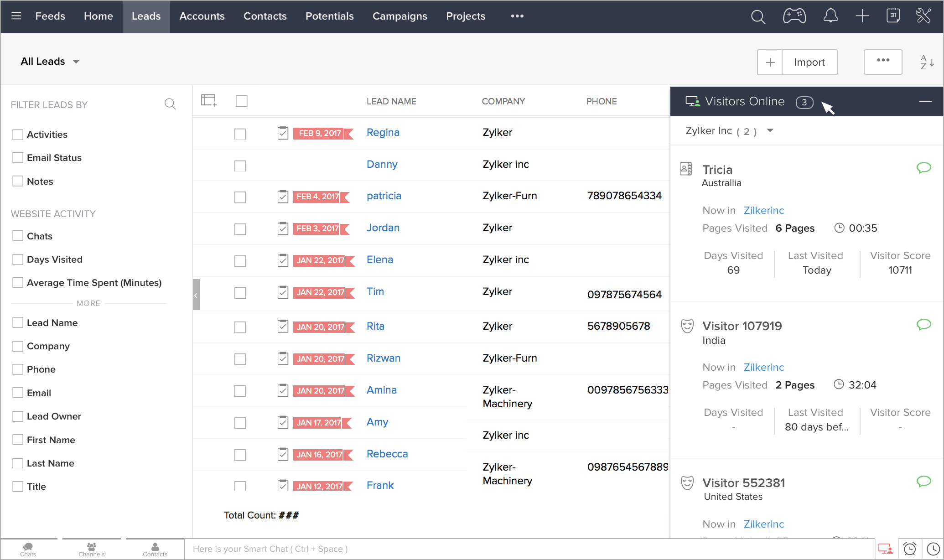Collapse the filter sidebar with handle arrow
This screenshot has height=560, width=944.
tap(196, 295)
